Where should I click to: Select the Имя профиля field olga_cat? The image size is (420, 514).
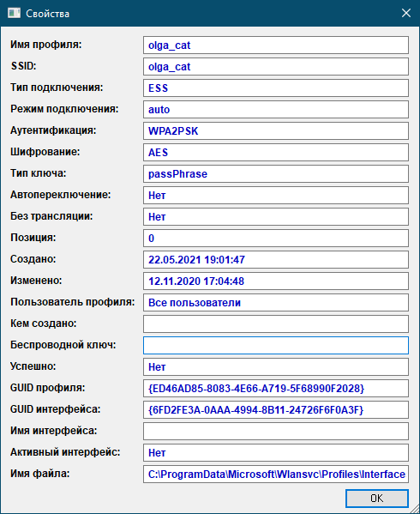tap(276, 45)
